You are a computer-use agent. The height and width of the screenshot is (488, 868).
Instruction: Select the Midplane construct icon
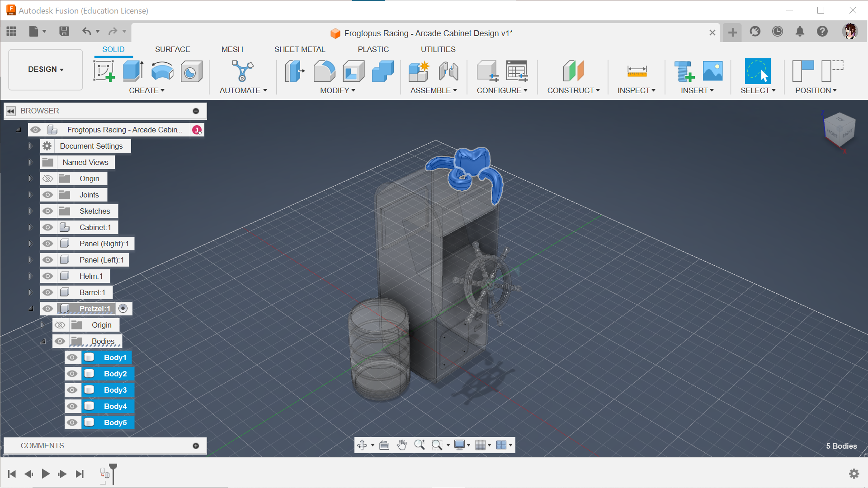tap(573, 71)
